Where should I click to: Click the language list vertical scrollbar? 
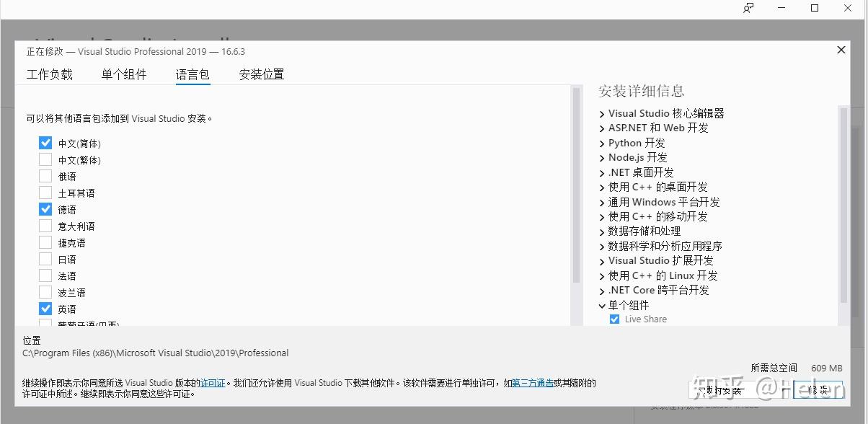tap(576, 186)
